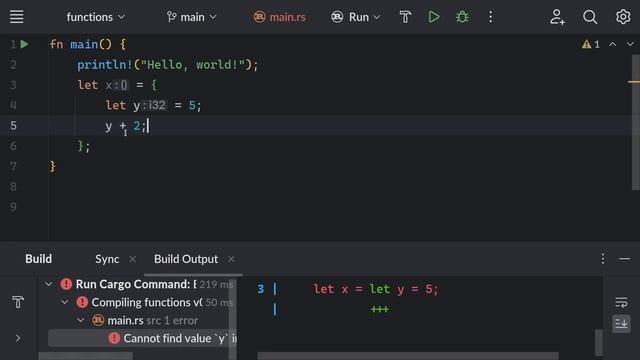Close the Build Output tab

pos(231,259)
